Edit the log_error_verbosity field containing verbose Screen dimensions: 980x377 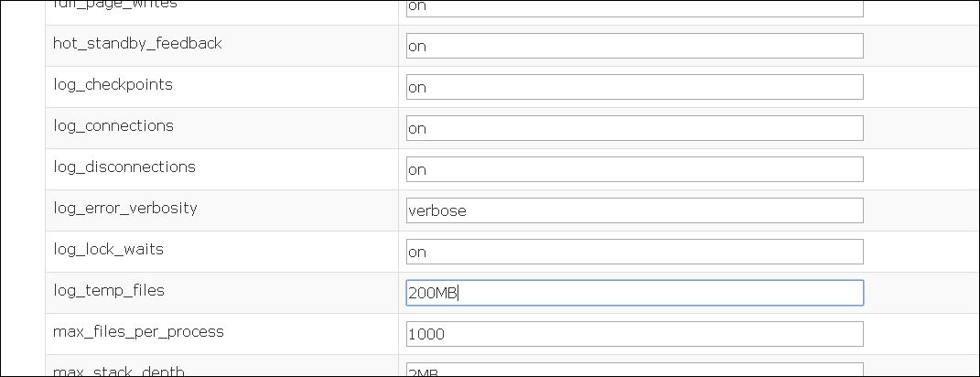[634, 210]
